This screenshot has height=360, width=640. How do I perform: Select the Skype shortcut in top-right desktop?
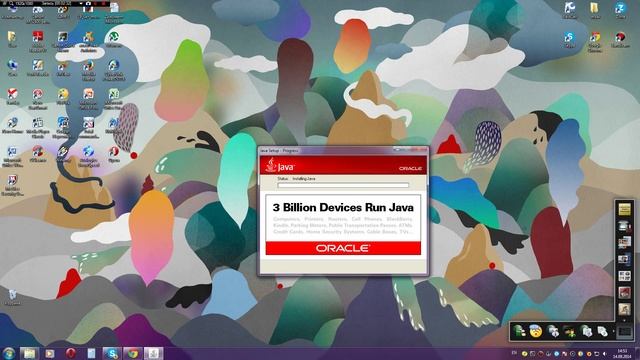tap(569, 40)
